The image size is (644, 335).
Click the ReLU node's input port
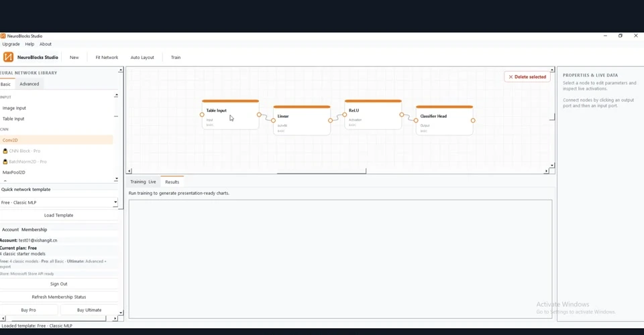pos(345,115)
